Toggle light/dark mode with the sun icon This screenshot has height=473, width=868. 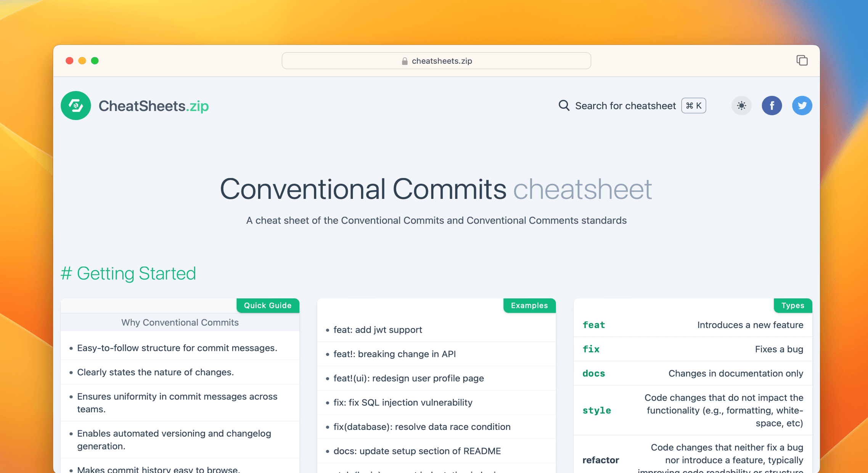741,106
